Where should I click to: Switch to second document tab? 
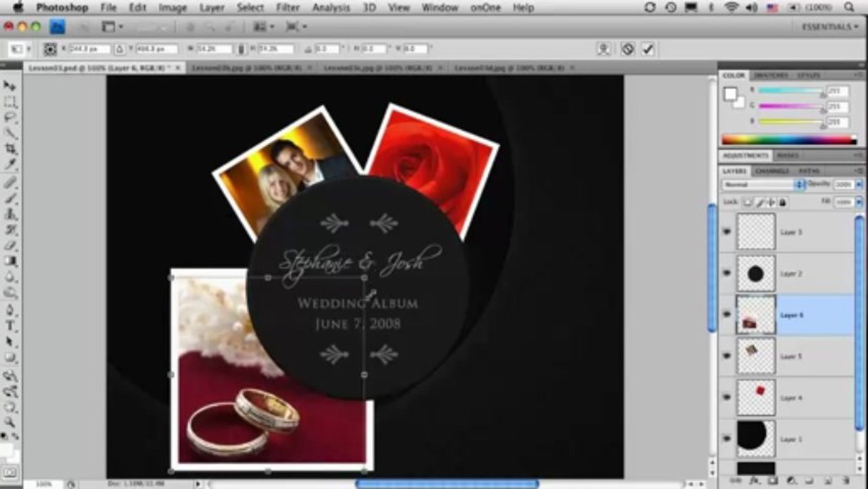pos(250,68)
